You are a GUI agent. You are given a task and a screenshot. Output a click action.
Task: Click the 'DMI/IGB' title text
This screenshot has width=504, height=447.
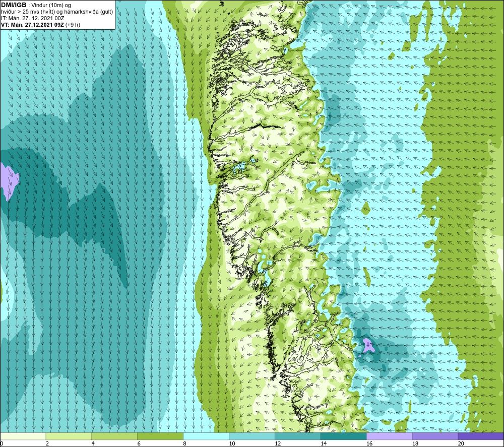pos(14,5)
